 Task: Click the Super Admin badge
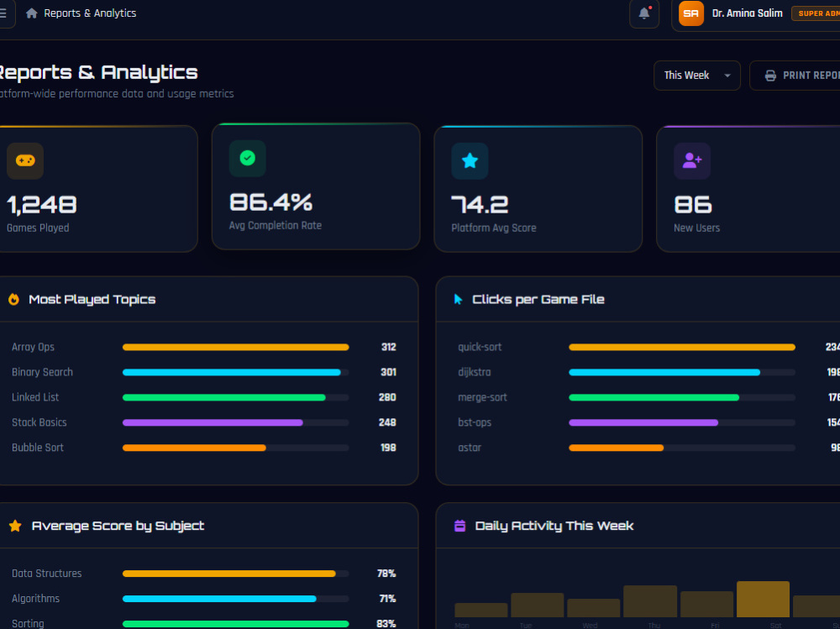coord(816,13)
